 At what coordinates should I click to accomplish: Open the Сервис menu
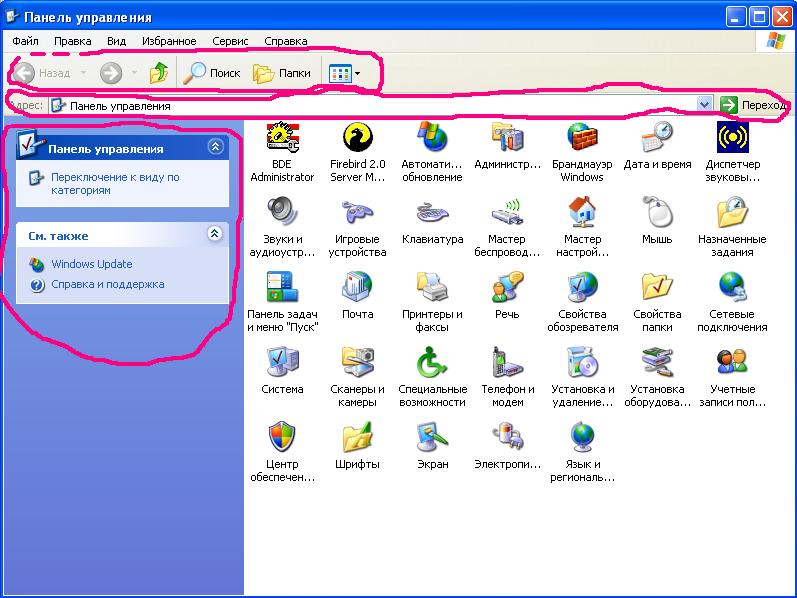(230, 41)
